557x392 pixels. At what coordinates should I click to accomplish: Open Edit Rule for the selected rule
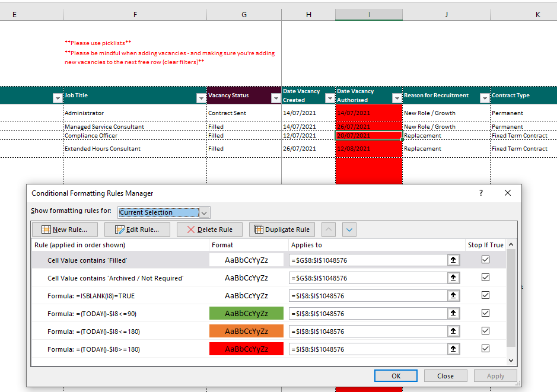coord(136,230)
